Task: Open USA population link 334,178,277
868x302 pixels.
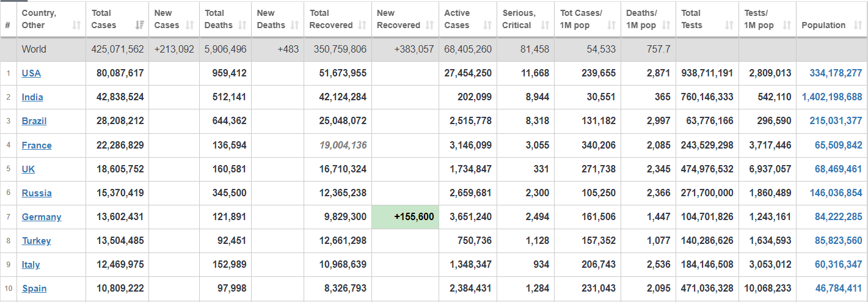Action: coord(836,73)
